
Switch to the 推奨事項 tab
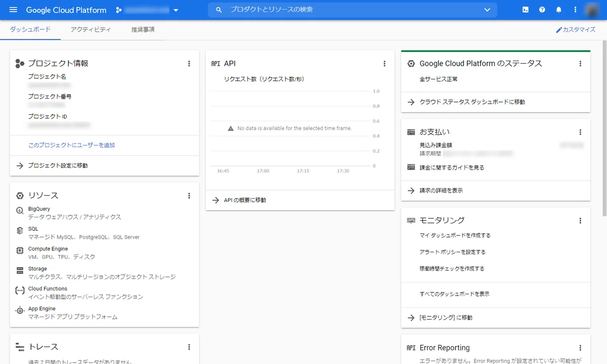143,30
